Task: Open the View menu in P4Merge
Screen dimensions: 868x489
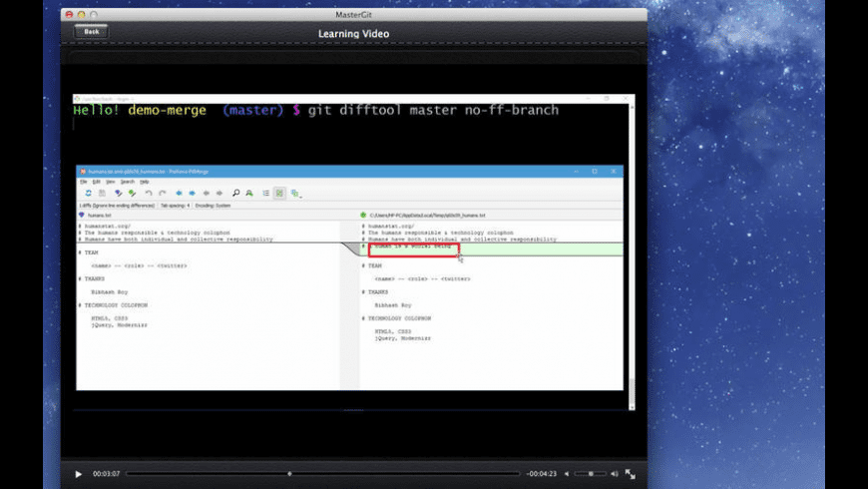Action: click(x=110, y=182)
